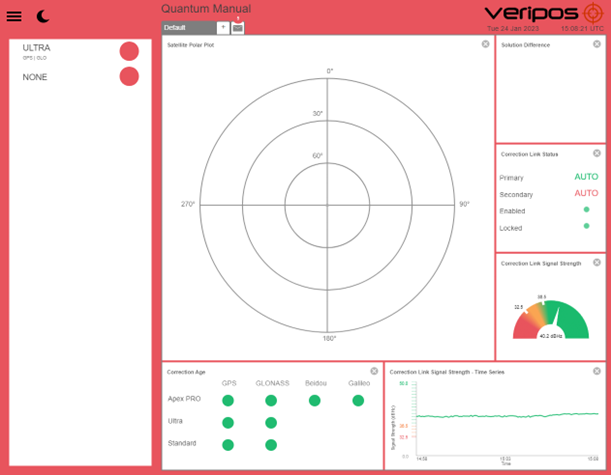Close the Solution Difference panel
Image resolution: width=611 pixels, height=475 pixels.
click(597, 44)
